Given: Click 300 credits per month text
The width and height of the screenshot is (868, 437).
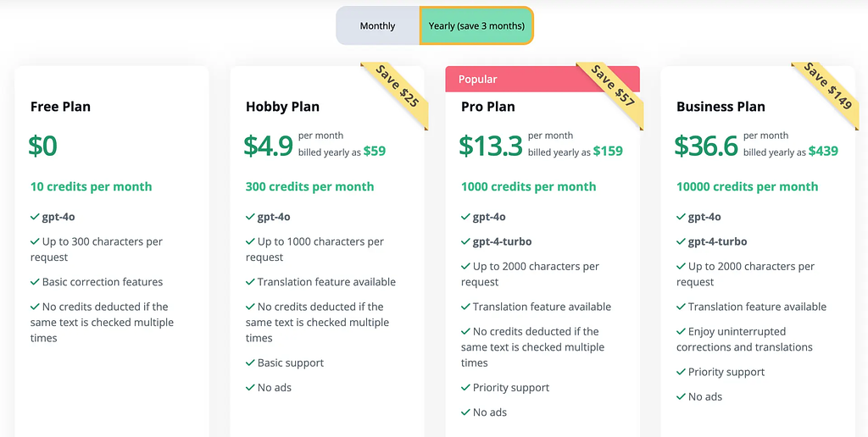Looking at the screenshot, I should (x=309, y=186).
